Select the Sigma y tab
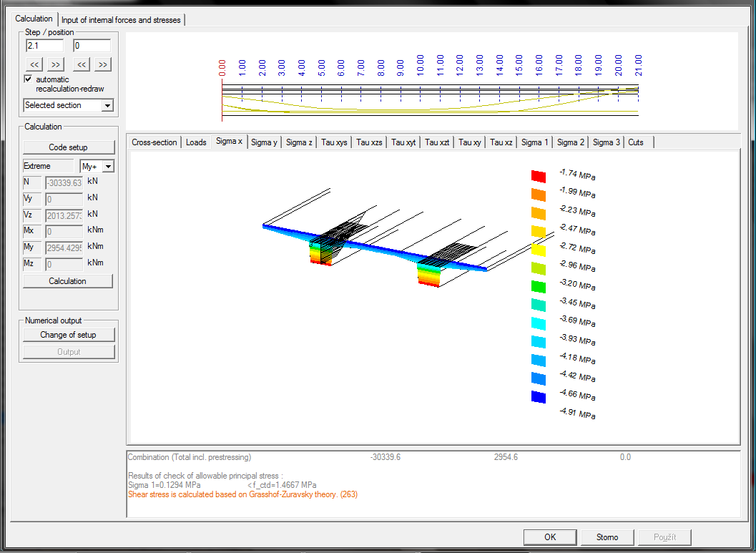Image resolution: width=756 pixels, height=553 pixels. [264, 142]
